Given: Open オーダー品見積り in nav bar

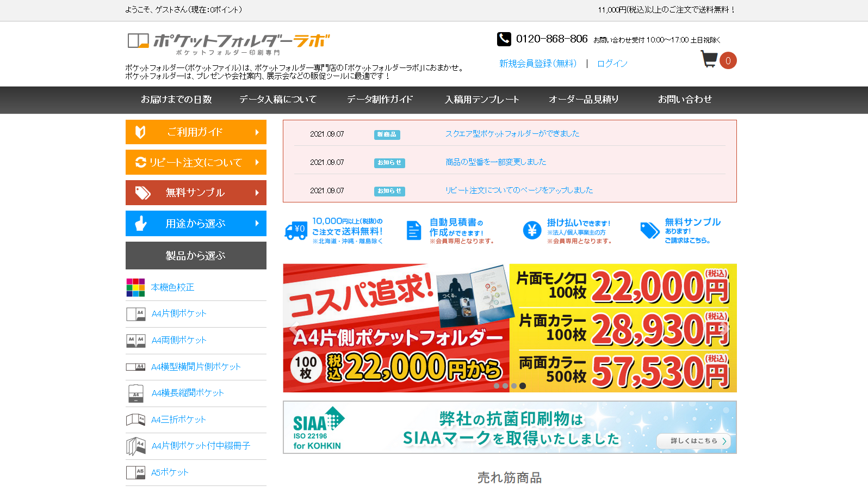Looking at the screenshot, I should pyautogui.click(x=584, y=100).
